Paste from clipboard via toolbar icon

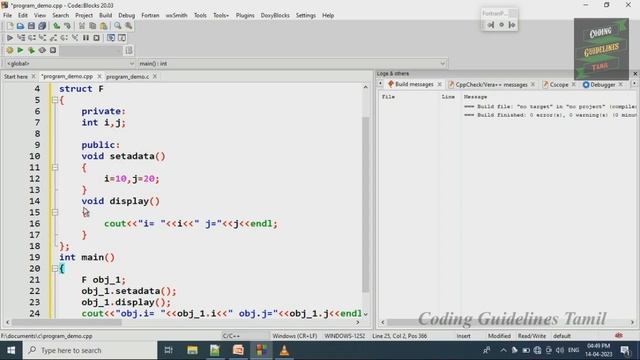click(104, 26)
